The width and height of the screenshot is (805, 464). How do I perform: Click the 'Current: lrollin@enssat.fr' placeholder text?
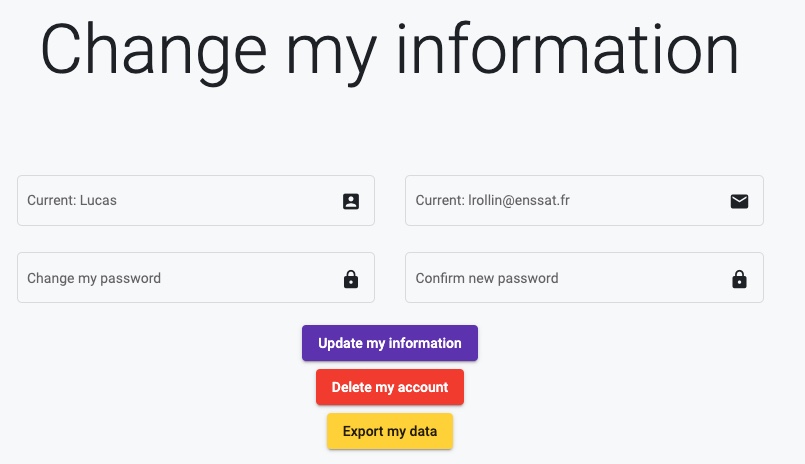493,201
